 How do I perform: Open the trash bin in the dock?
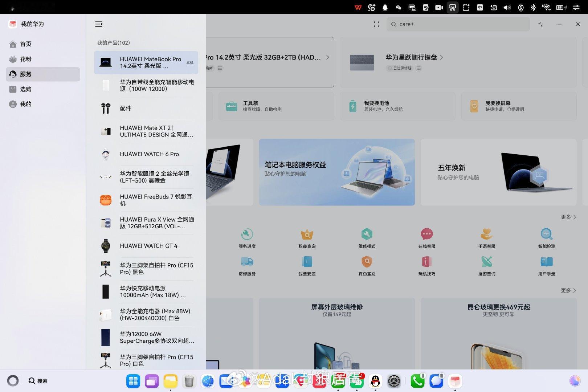189,381
